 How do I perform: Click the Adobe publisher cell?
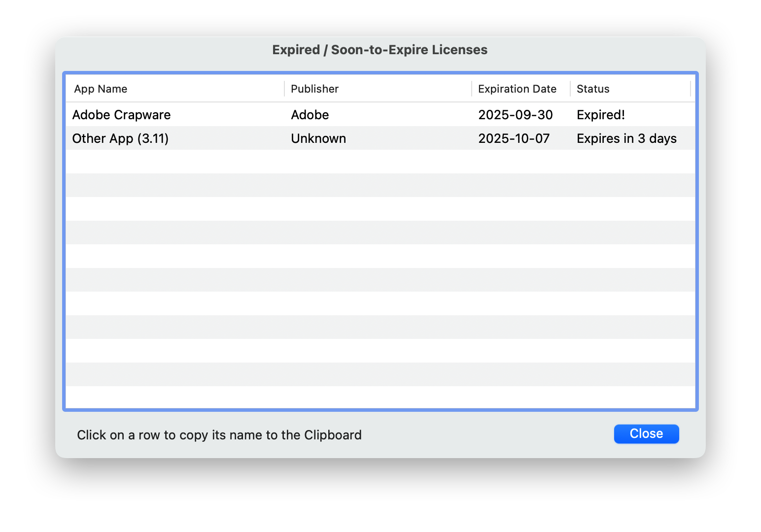(x=310, y=115)
